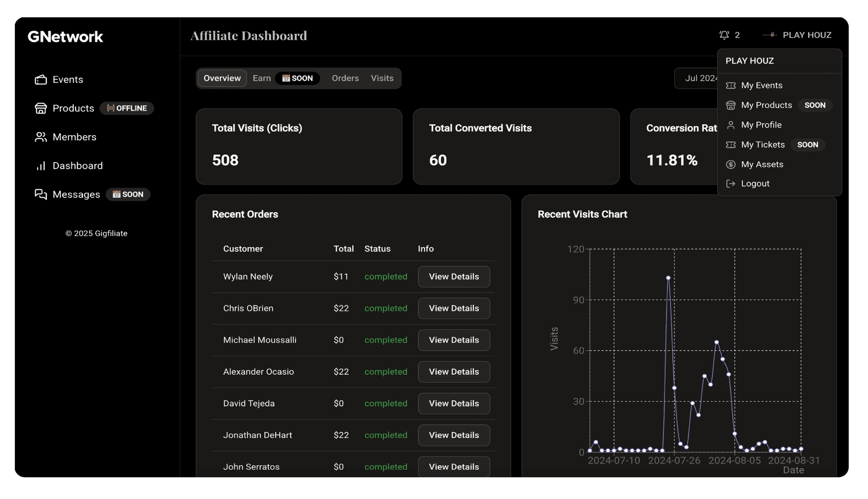
Task: Click the Messages chat icon
Action: 41,194
